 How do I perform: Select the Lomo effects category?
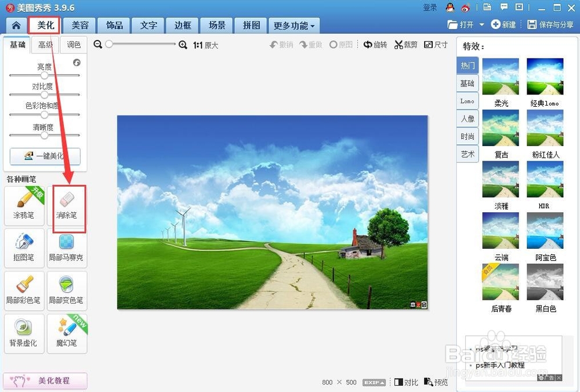click(x=467, y=101)
